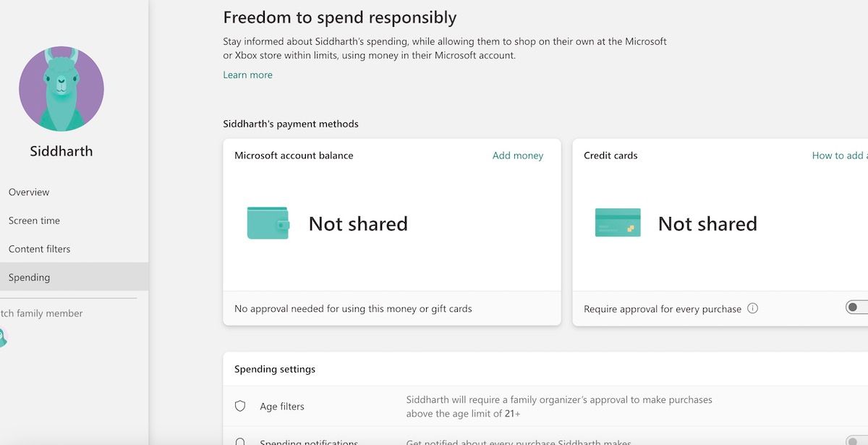Click Siddharth's llama profile avatar
868x445 pixels.
point(61,89)
